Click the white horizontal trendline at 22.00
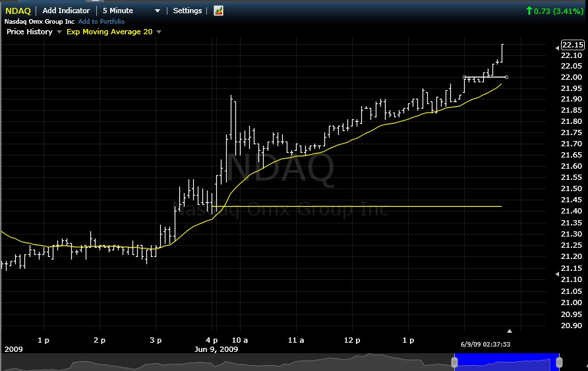This screenshot has height=371, width=588. click(485, 77)
